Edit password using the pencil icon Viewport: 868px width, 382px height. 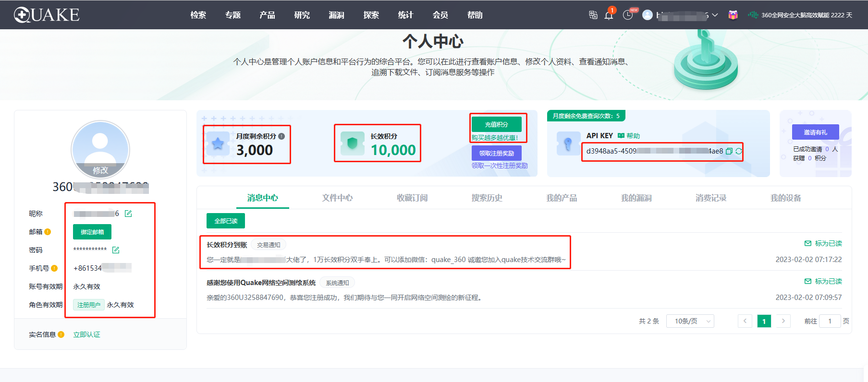[x=116, y=250]
